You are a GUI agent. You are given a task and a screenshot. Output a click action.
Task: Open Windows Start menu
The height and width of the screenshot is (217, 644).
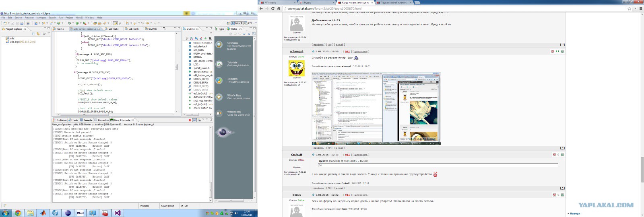[x=5, y=213]
